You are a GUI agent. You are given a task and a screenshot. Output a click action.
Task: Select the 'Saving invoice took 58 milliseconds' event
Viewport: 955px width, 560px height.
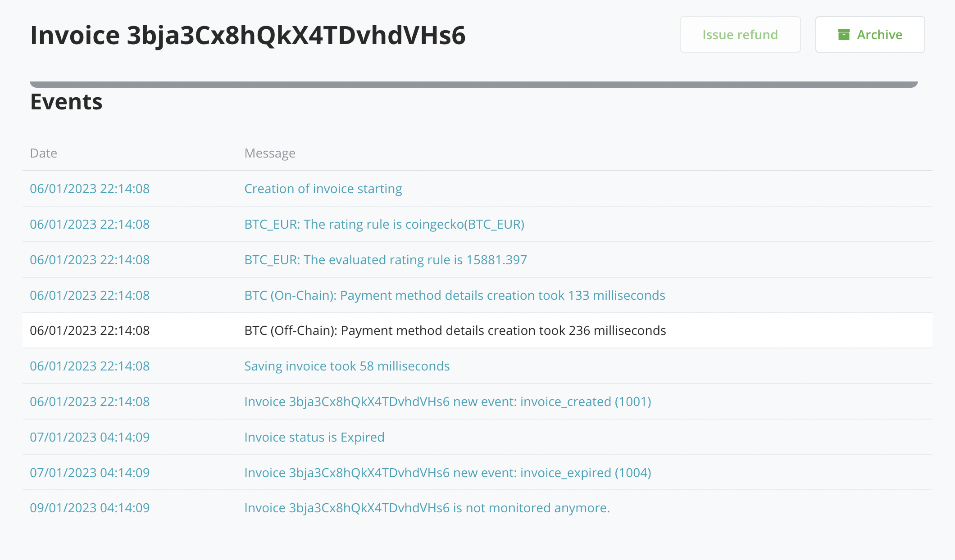tap(347, 366)
